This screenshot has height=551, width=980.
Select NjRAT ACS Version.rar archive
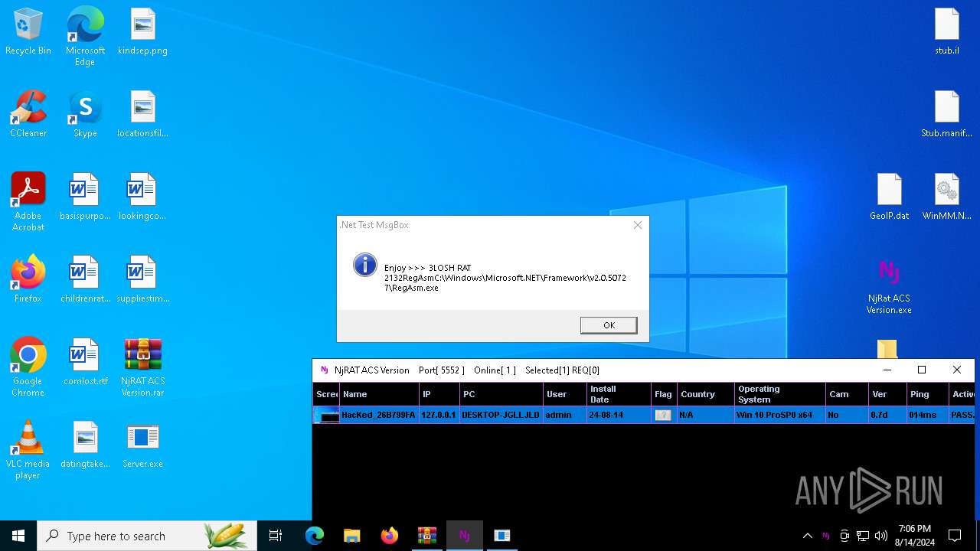[142, 367]
